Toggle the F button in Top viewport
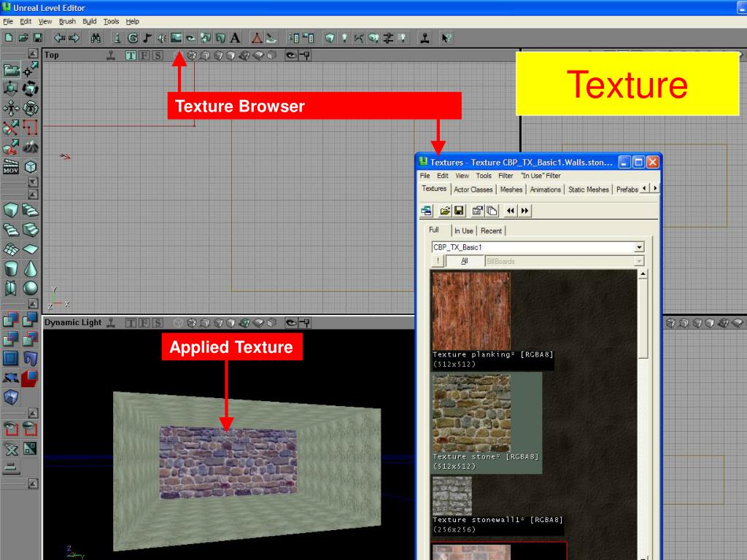This screenshot has width=747, height=560. point(144,55)
